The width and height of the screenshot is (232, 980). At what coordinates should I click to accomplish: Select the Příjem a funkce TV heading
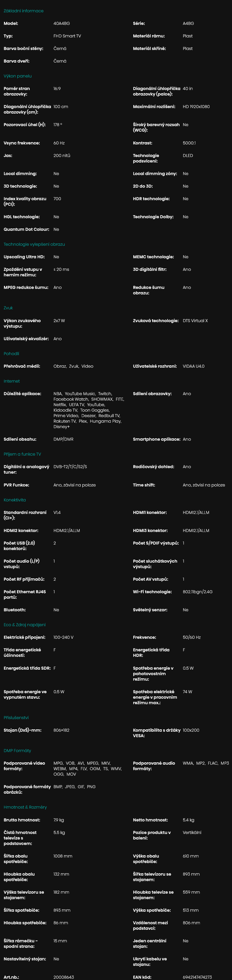point(22,454)
